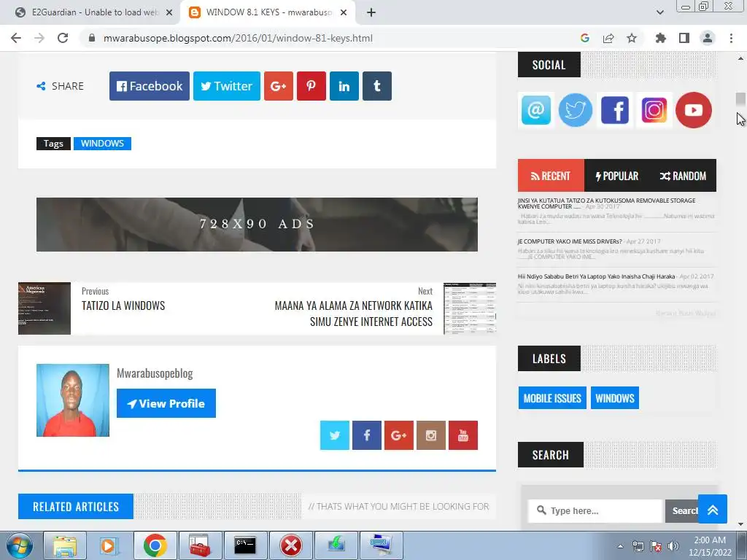747x560 pixels.
Task: Click the YouTube icon in Social widget
Action: click(x=694, y=110)
